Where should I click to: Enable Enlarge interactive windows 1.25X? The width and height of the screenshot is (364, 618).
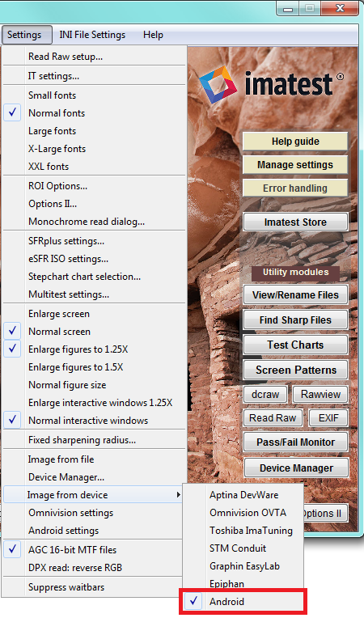click(x=95, y=402)
